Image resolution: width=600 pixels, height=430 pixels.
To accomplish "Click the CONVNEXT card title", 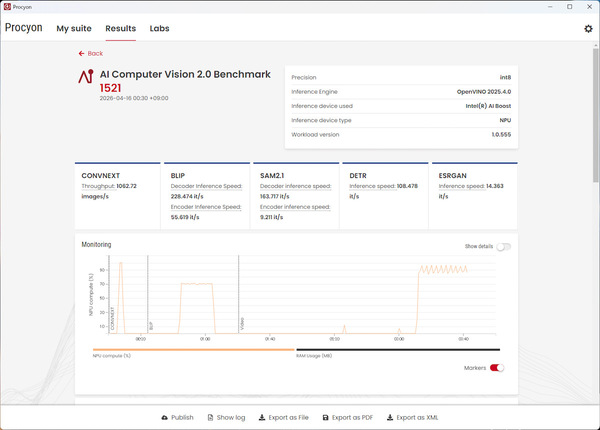I will coord(101,176).
